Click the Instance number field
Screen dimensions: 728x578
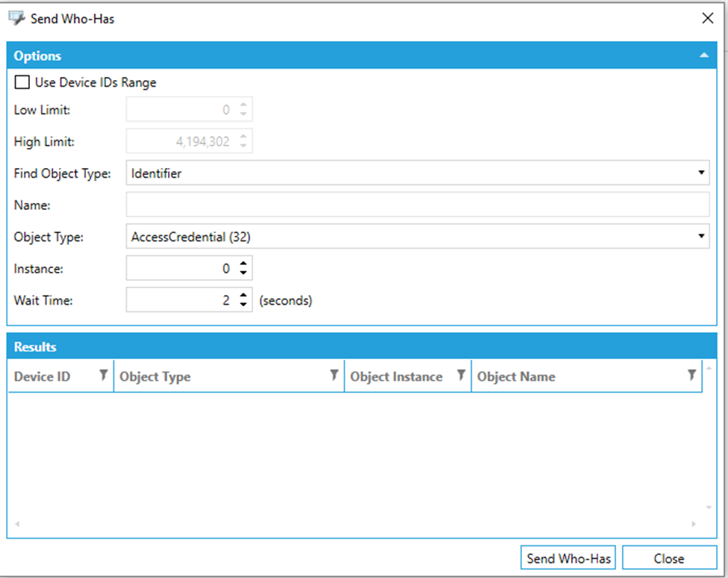(181, 268)
